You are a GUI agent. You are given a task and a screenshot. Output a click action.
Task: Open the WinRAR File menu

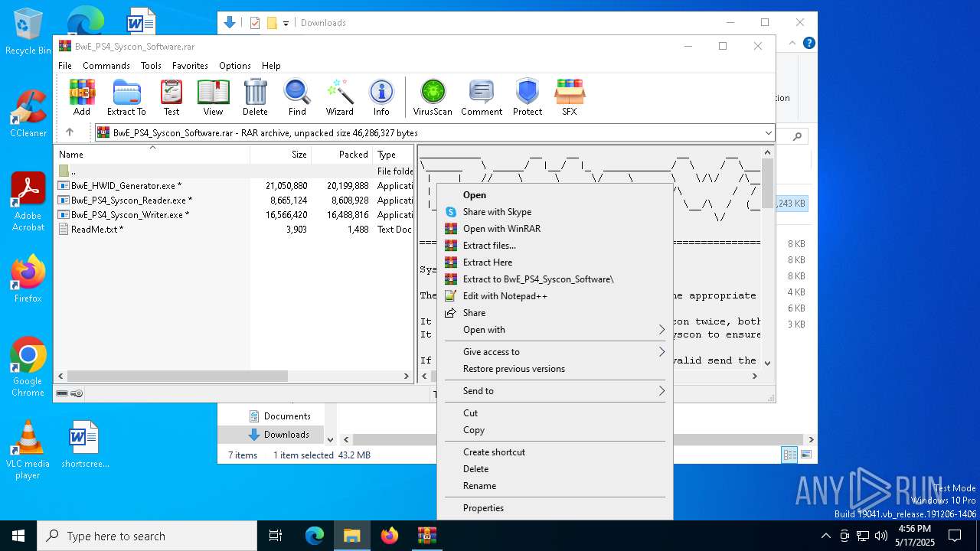point(65,66)
